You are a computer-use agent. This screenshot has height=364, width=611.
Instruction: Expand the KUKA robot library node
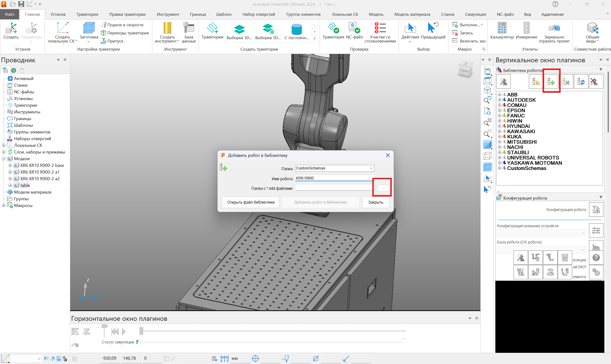(499, 136)
